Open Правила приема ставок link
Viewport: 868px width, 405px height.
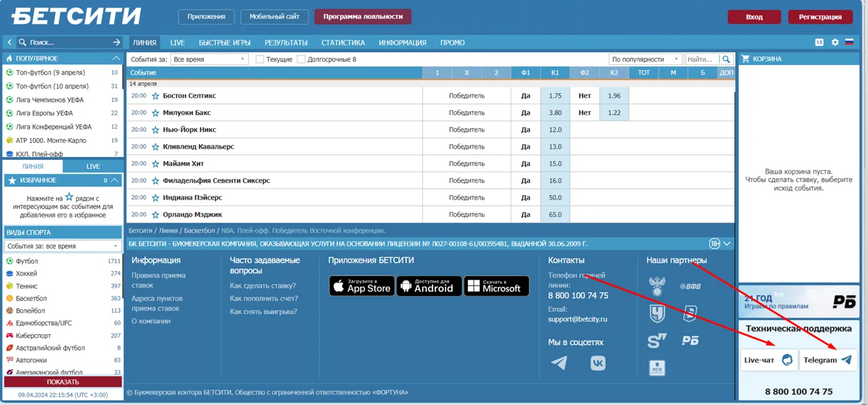click(x=158, y=281)
